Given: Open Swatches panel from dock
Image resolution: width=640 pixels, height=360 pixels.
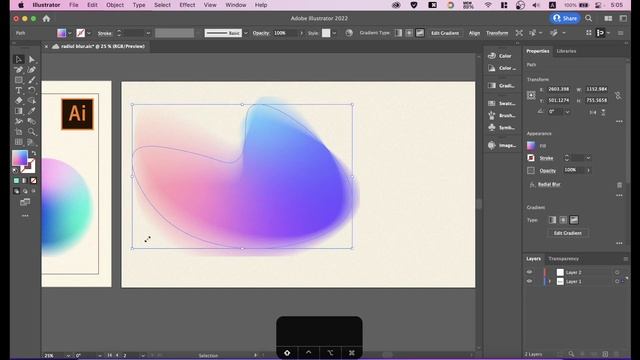Looking at the screenshot, I should point(501,103).
